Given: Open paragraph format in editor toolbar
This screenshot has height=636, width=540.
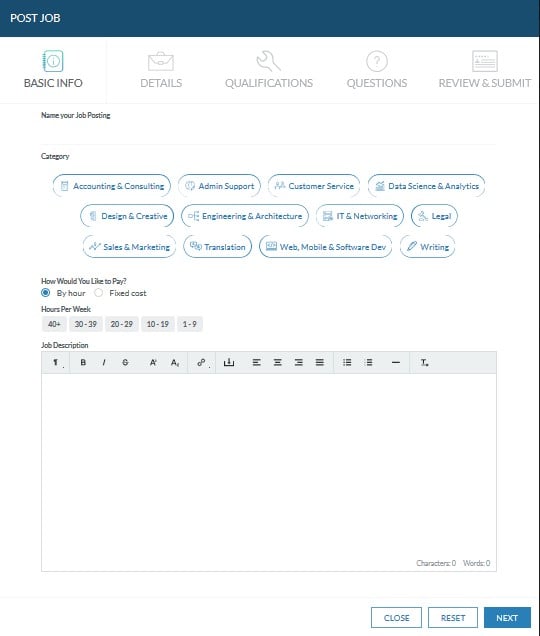Looking at the screenshot, I should tap(56, 363).
